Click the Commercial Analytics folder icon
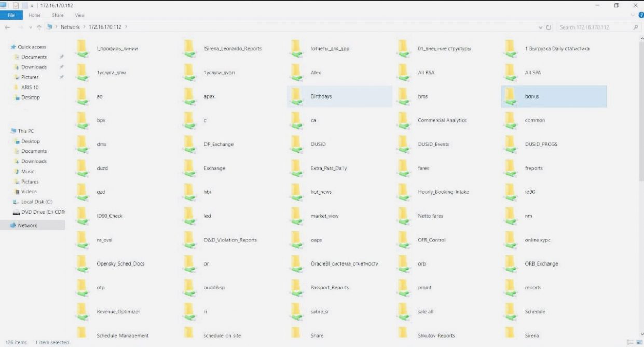Image resolution: width=644 pixels, height=347 pixels. [403, 120]
